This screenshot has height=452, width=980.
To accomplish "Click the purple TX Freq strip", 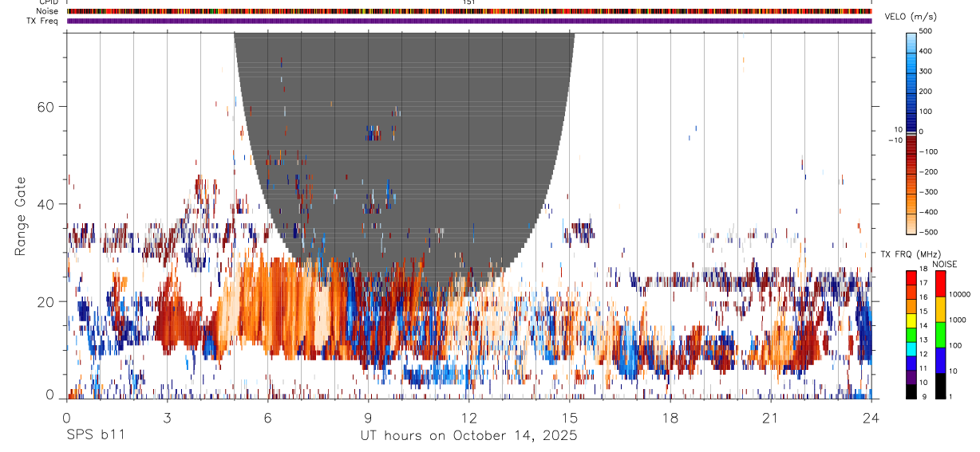I will [469, 21].
